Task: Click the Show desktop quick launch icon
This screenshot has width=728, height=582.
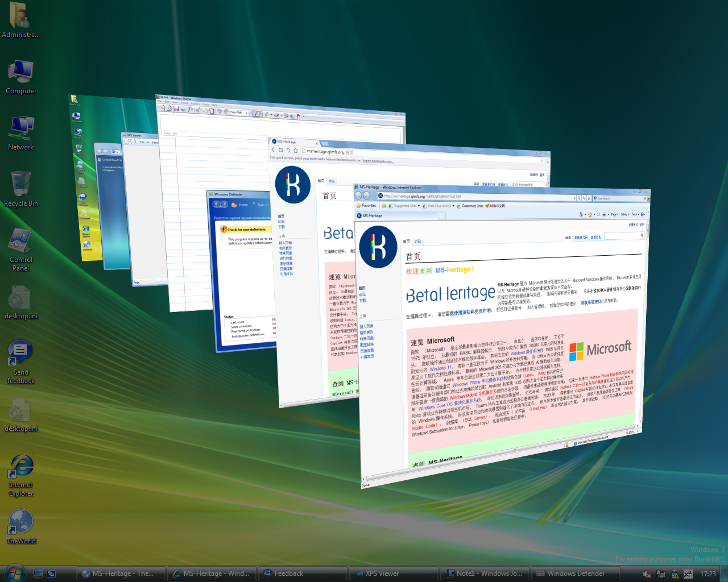Action: (38, 573)
